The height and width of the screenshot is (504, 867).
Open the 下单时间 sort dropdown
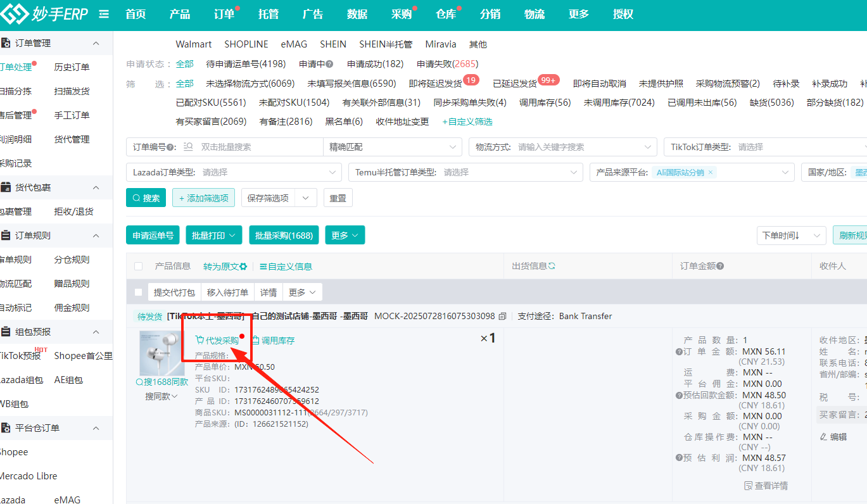792,236
